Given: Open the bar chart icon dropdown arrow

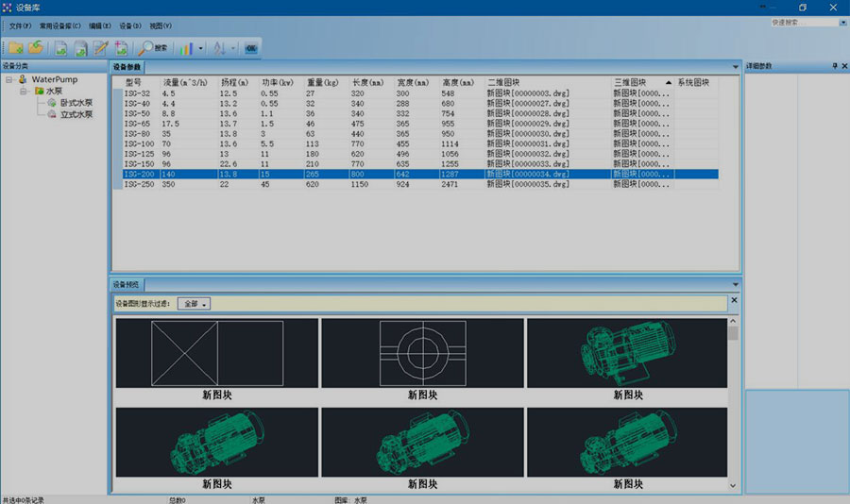Looking at the screenshot, I should pyautogui.click(x=200, y=47).
